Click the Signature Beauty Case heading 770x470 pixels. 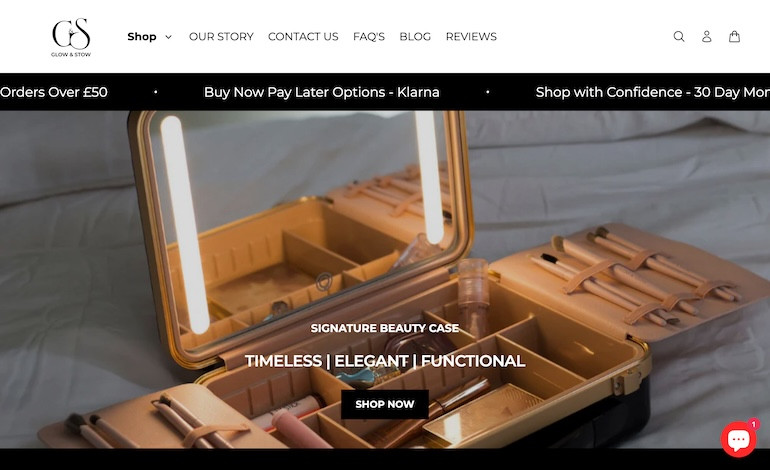click(385, 328)
